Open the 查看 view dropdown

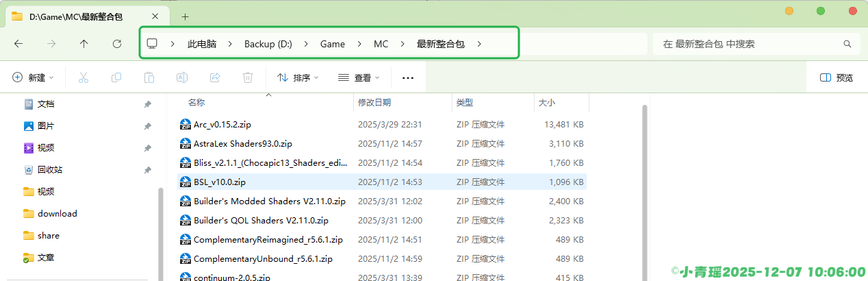click(359, 77)
